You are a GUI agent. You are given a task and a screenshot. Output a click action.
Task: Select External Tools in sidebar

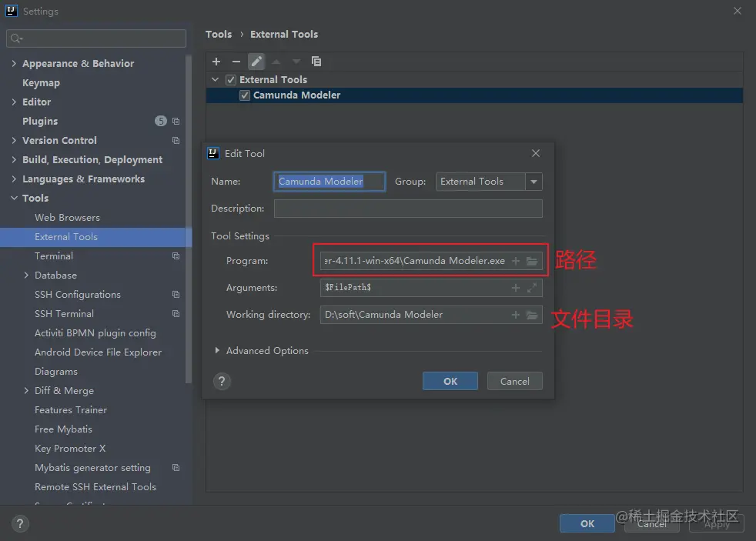[x=96, y=237]
